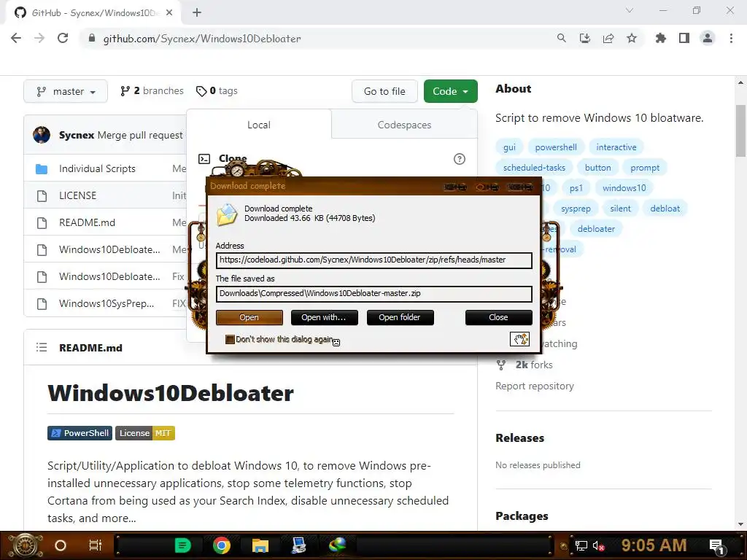Open the Chrome profile avatar
Viewport: 747px width, 560px height.
[x=708, y=38]
